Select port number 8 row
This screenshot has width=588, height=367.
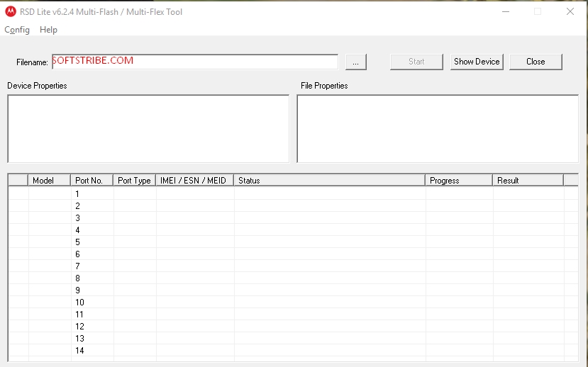click(x=293, y=278)
